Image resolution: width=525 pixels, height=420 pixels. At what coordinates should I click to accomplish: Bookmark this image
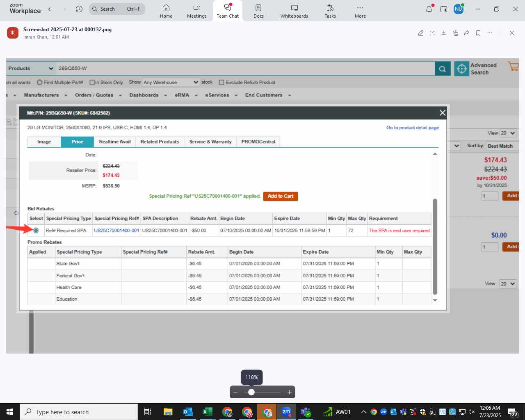pos(478,33)
